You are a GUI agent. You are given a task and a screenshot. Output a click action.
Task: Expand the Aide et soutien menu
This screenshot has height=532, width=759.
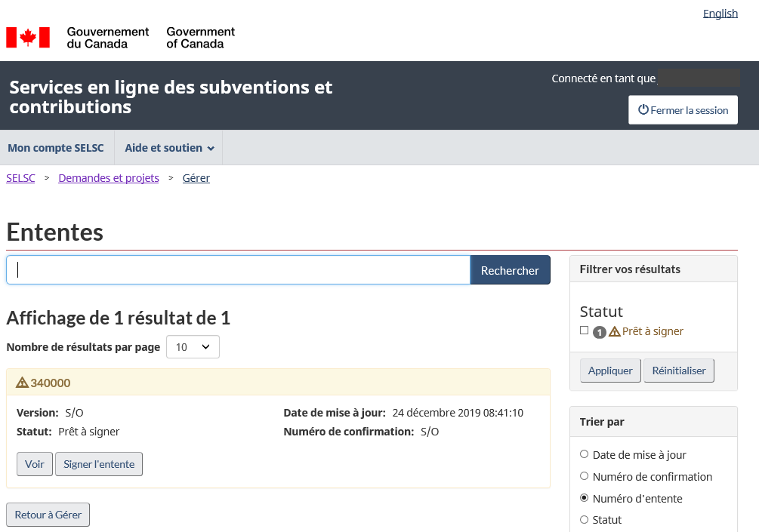point(169,148)
